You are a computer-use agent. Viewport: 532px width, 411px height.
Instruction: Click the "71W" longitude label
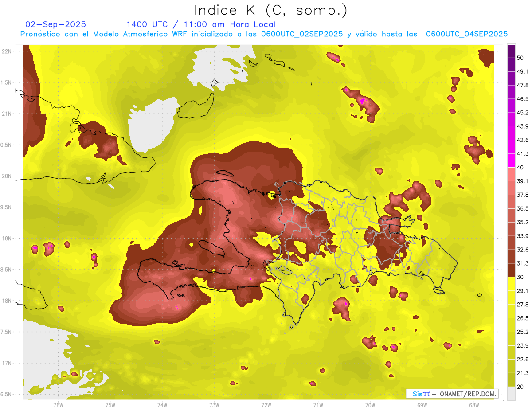(x=318, y=405)
